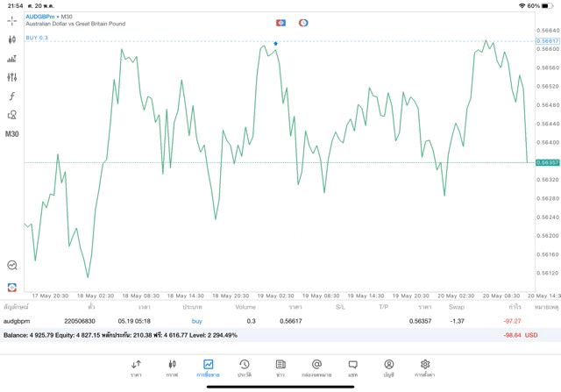Open the chart objects shapes icon
The width and height of the screenshot is (561, 392).
click(12, 115)
